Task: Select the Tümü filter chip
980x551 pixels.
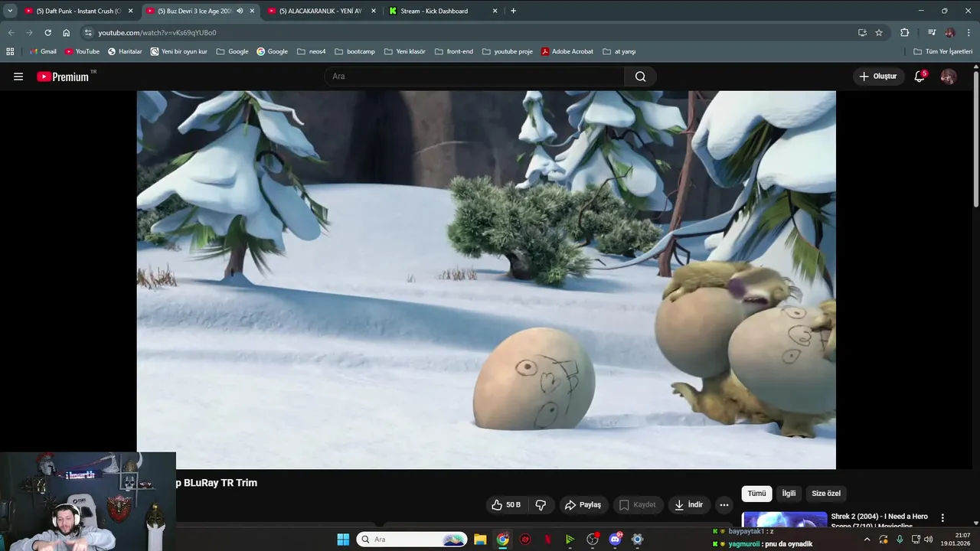Action: click(x=756, y=494)
